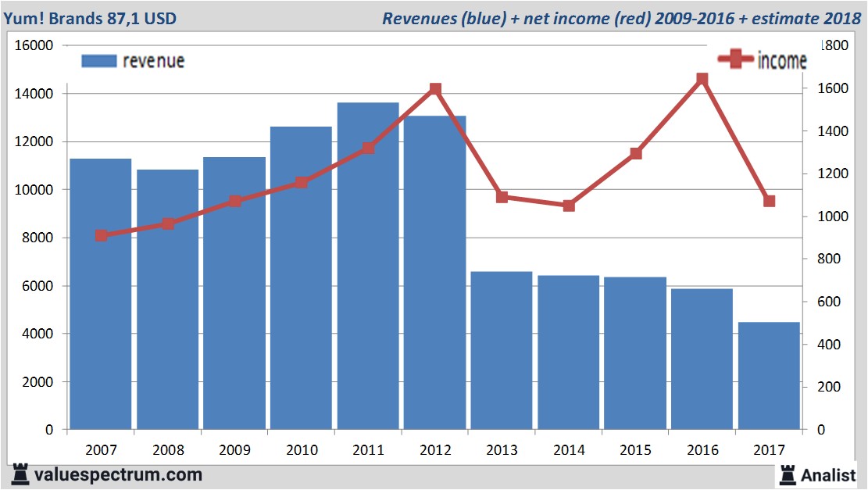Click the "1200" income axis label
The image size is (868, 490).
click(x=833, y=173)
